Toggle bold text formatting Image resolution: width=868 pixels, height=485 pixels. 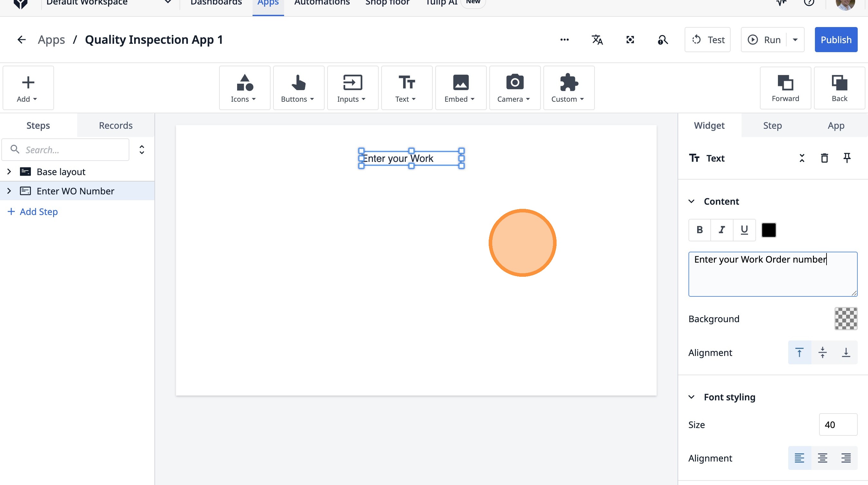click(x=699, y=230)
